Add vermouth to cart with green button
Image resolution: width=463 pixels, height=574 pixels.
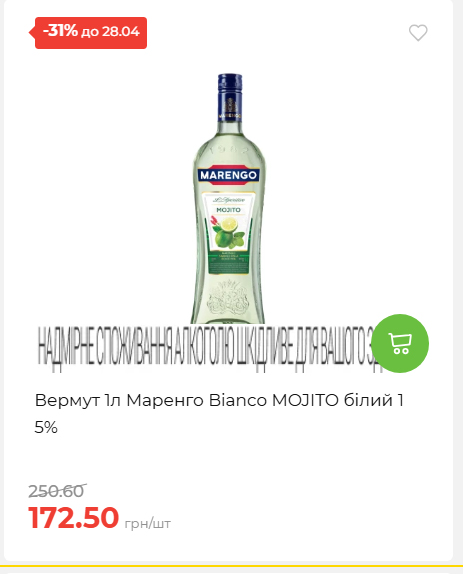[400, 343]
